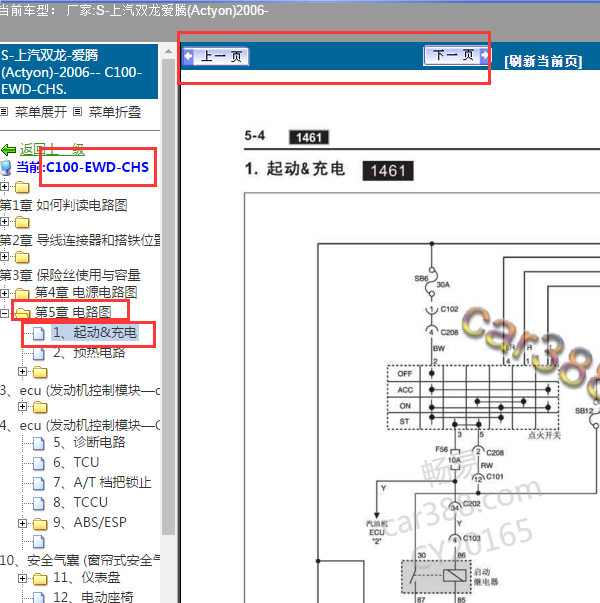Open 4、ecu 发动机控制模块 entry
The height and width of the screenshot is (603, 600).
pyautogui.click(x=80, y=425)
